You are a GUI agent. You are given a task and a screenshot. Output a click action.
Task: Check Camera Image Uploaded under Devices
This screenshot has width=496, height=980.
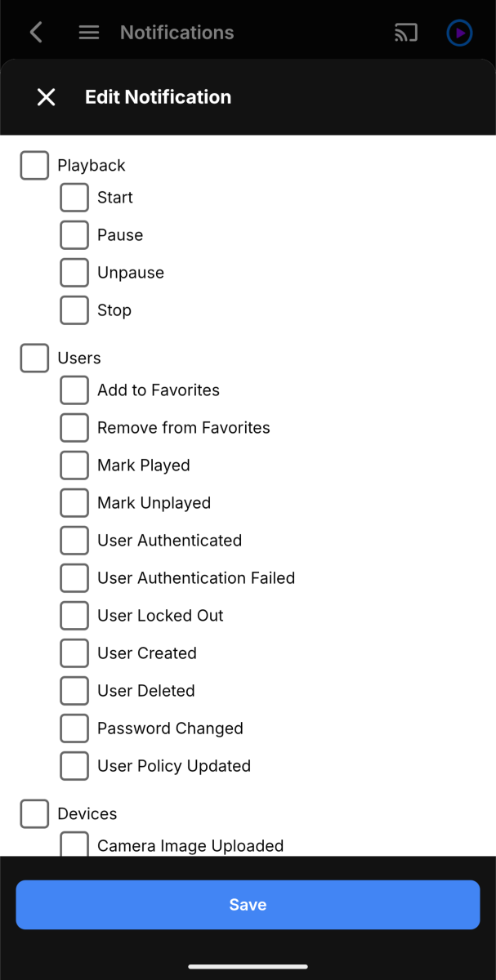74,845
